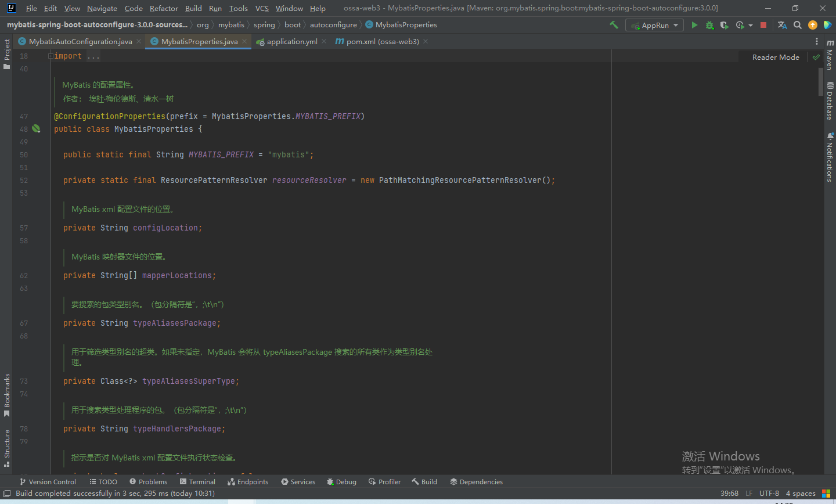This screenshot has width=836, height=504.
Task: Expand the profiler options arrow
Action: click(751, 26)
